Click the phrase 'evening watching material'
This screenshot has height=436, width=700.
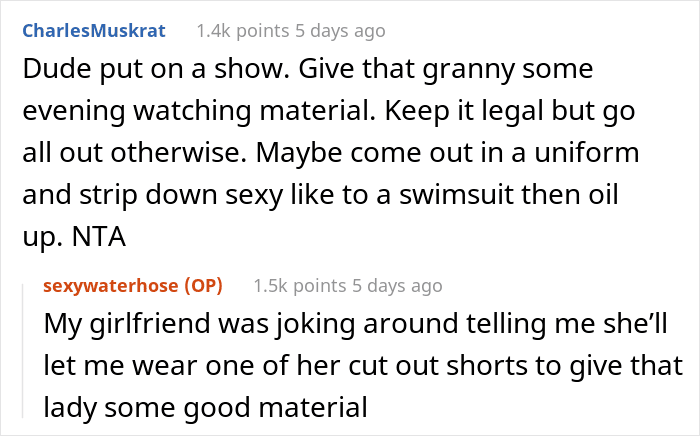tap(199, 111)
